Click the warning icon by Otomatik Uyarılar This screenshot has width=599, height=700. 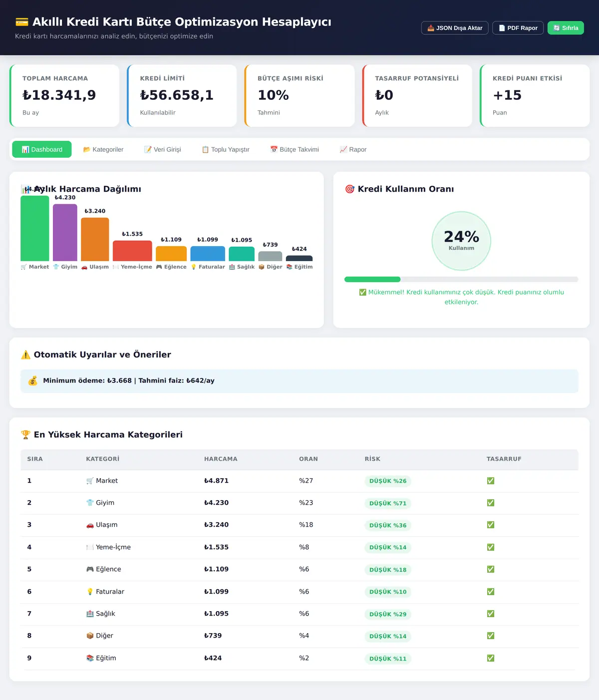25,354
